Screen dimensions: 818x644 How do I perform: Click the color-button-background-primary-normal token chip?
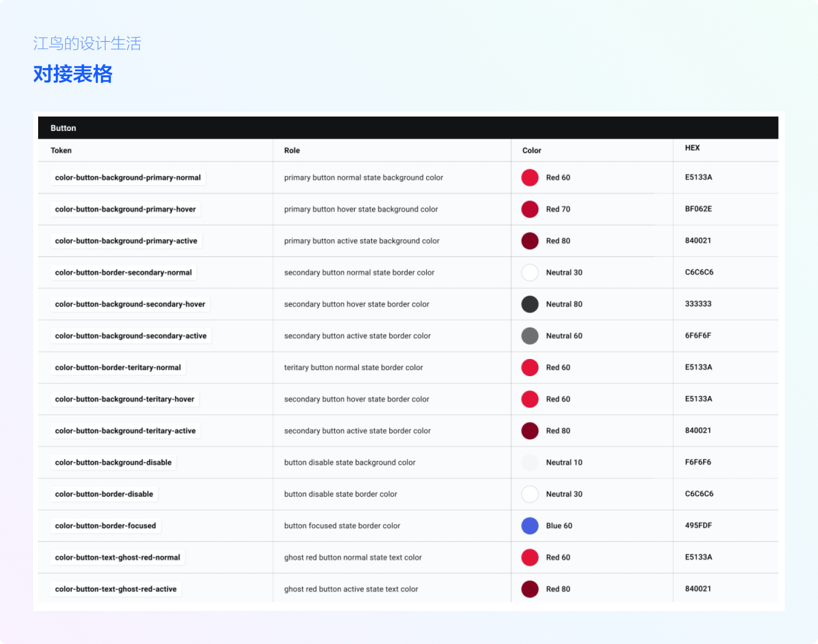pyautogui.click(x=128, y=177)
